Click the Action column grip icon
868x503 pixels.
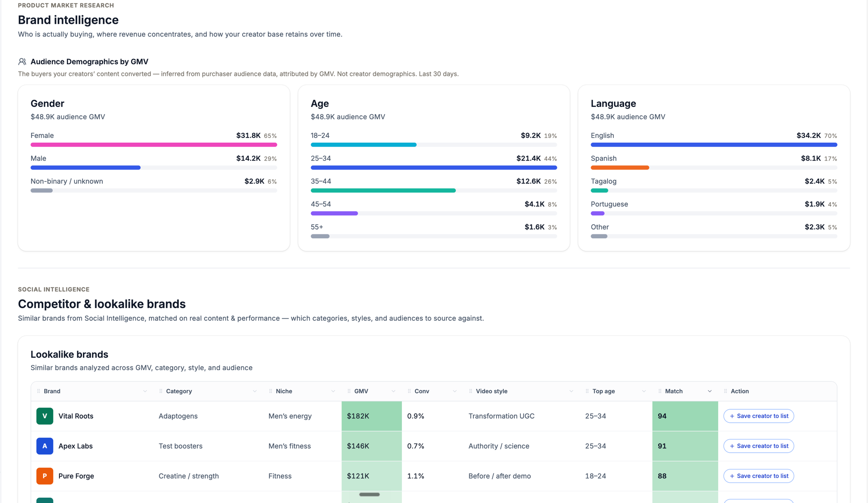(726, 391)
